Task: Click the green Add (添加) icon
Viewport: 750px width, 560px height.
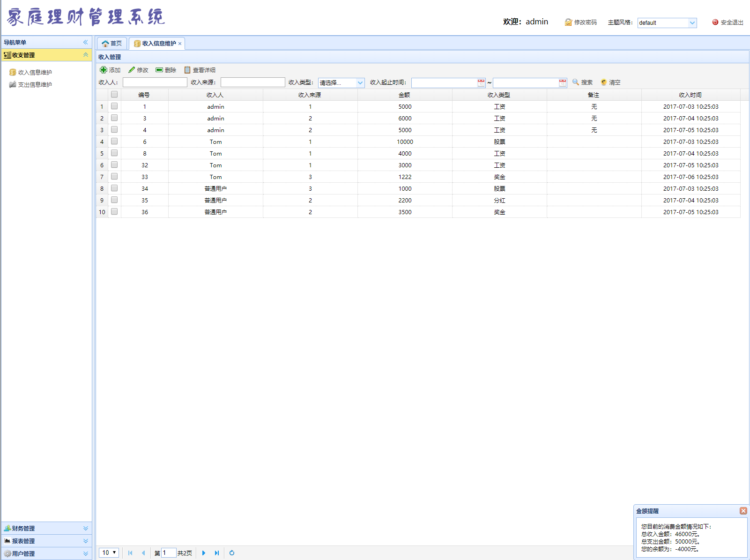Action: tap(104, 70)
